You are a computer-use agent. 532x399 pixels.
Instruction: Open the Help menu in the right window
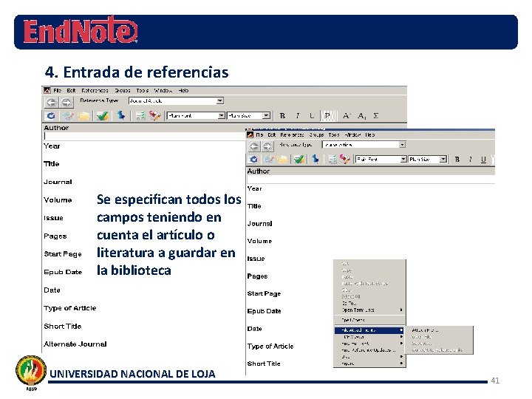tap(370, 134)
